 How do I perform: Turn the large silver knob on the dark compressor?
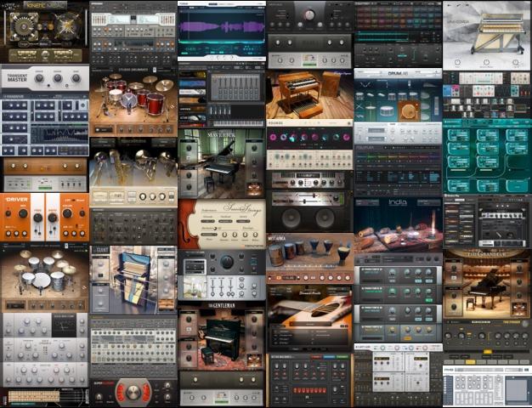tap(309, 15)
